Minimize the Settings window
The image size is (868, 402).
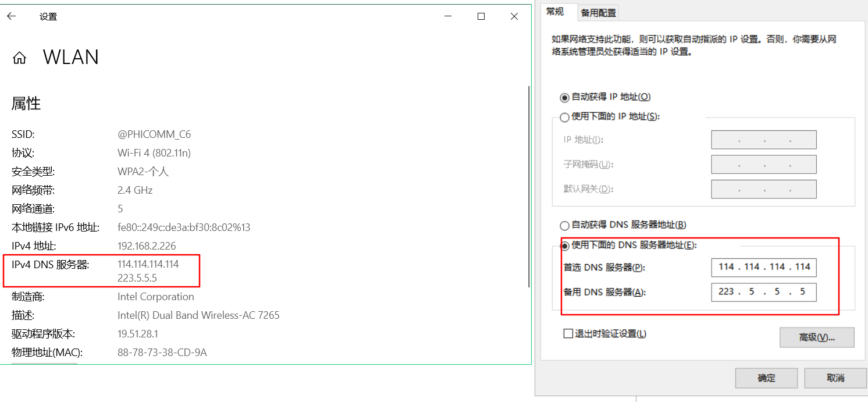[448, 16]
